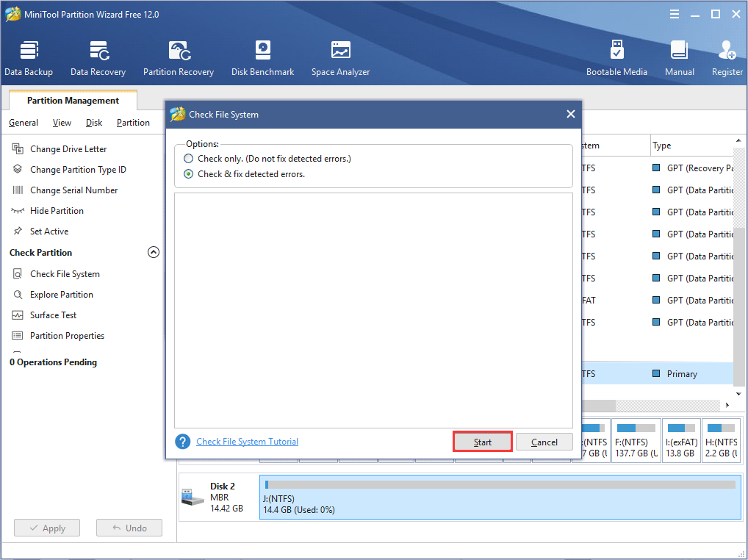Open the Manual

tap(680, 59)
